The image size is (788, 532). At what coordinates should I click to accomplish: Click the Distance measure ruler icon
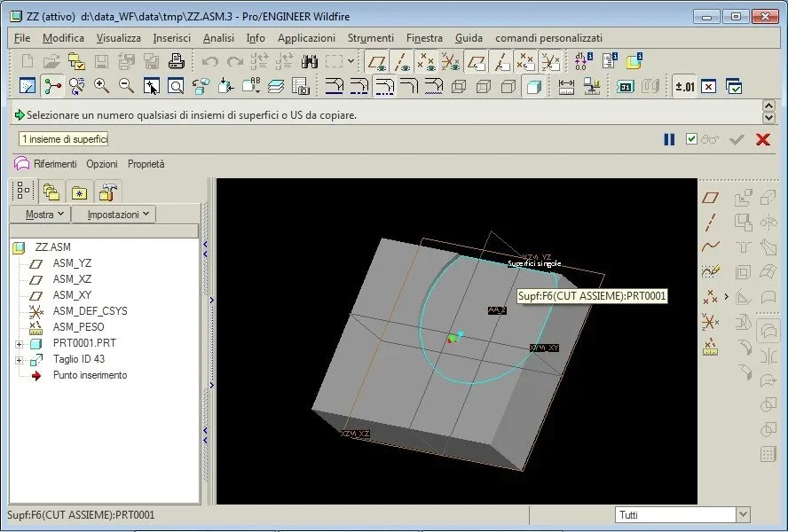566,86
